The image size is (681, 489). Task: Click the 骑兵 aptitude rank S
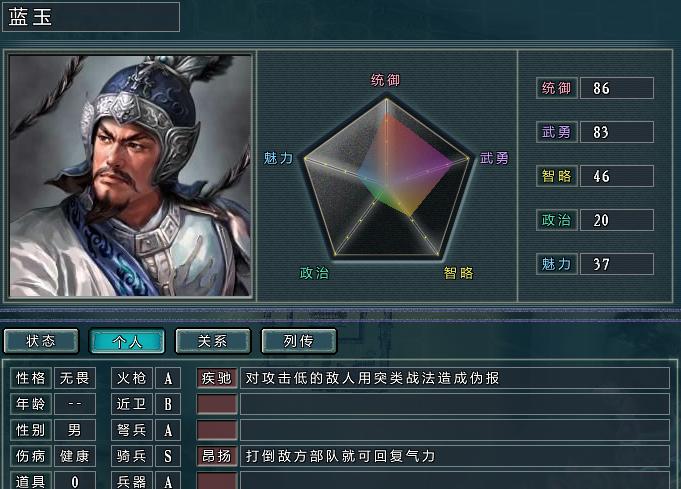click(168, 456)
